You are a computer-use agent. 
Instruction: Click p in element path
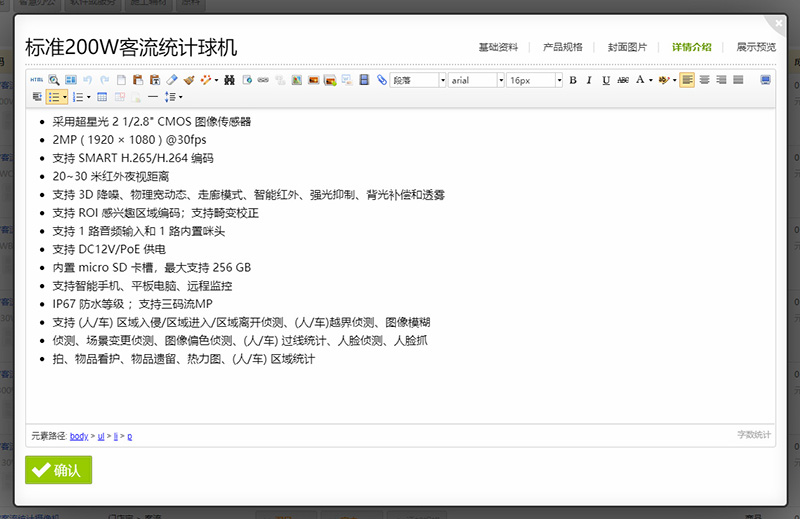click(130, 436)
